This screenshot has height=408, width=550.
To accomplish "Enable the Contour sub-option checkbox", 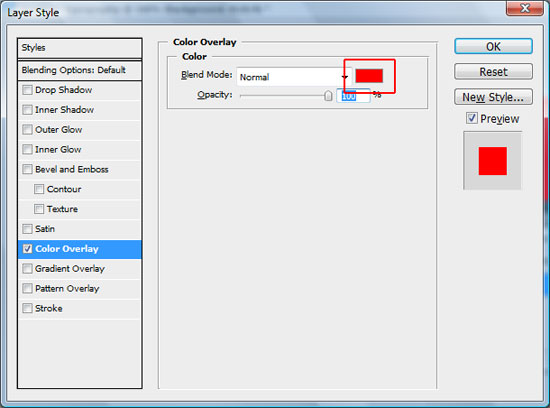I will 39,189.
